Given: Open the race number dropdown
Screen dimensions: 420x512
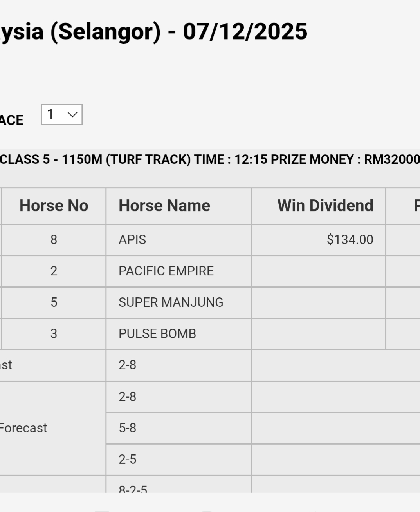Looking at the screenshot, I should [x=61, y=114].
